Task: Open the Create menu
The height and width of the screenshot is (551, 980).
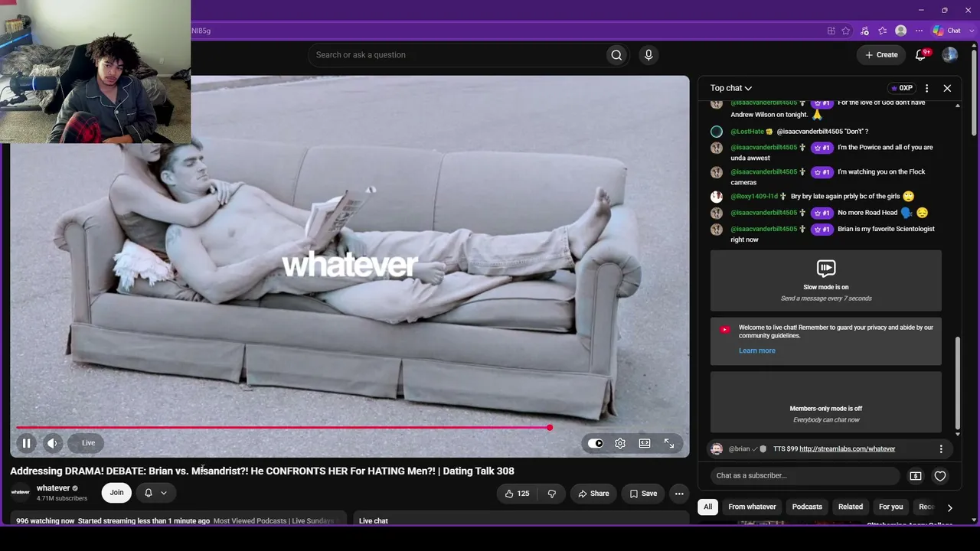Action: click(x=881, y=55)
